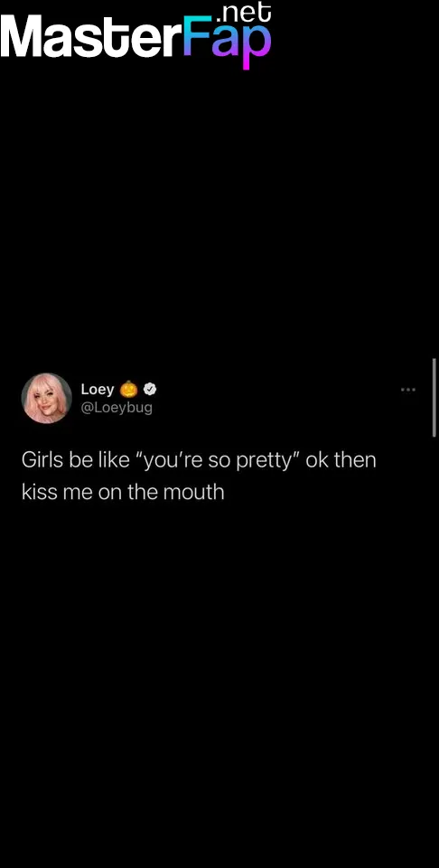Click the verified checkmark badge

(x=150, y=389)
